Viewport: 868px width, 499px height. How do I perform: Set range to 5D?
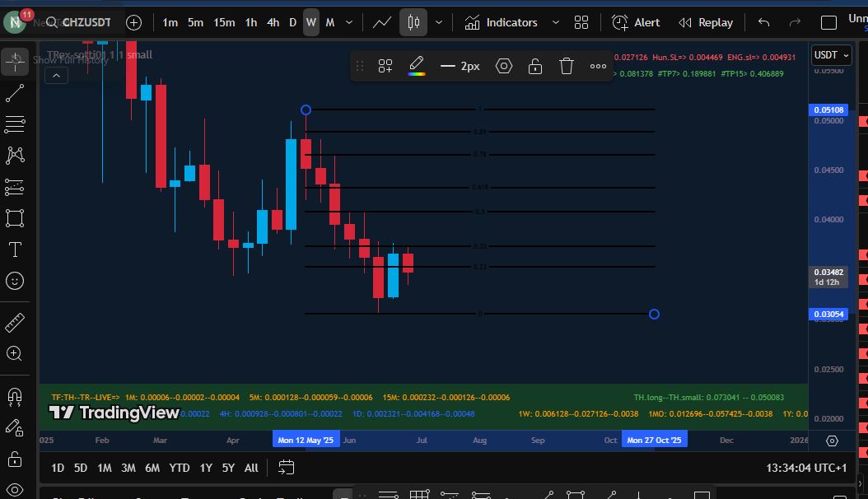coord(81,468)
